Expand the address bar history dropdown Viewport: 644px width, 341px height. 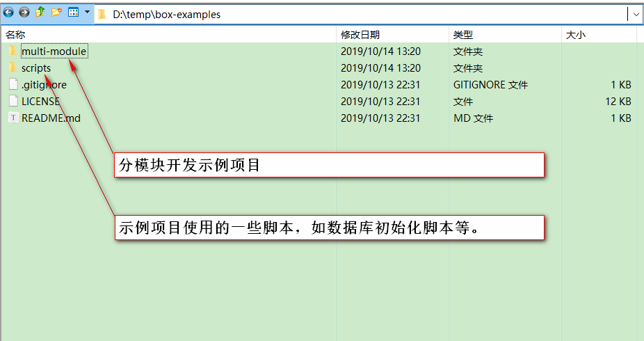(636, 15)
